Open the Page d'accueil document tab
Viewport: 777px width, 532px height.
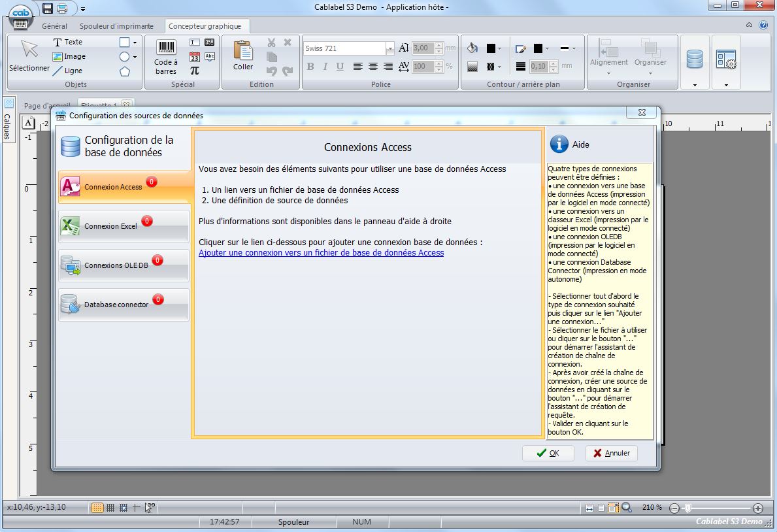[48, 105]
